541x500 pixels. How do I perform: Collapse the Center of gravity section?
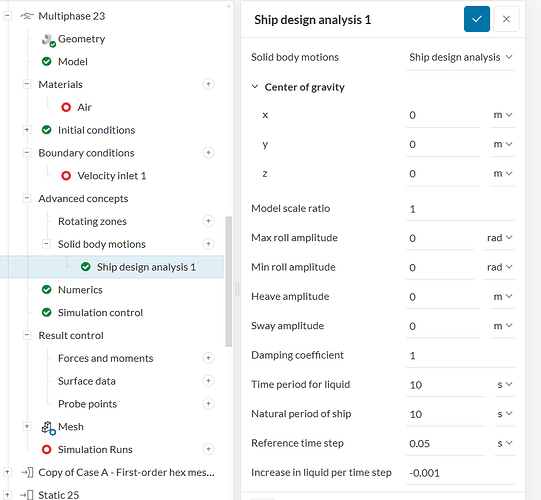coord(255,87)
